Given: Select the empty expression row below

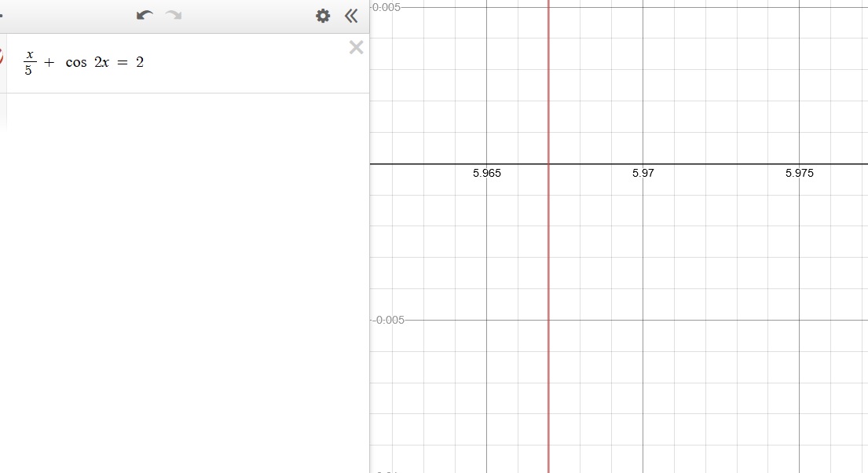Looking at the screenshot, I should coord(189,112).
